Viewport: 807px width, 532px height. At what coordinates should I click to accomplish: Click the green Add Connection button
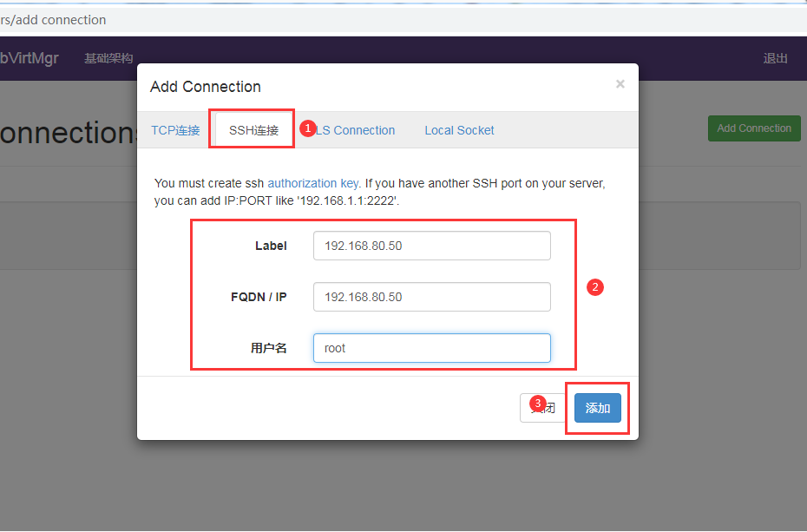pos(753,128)
